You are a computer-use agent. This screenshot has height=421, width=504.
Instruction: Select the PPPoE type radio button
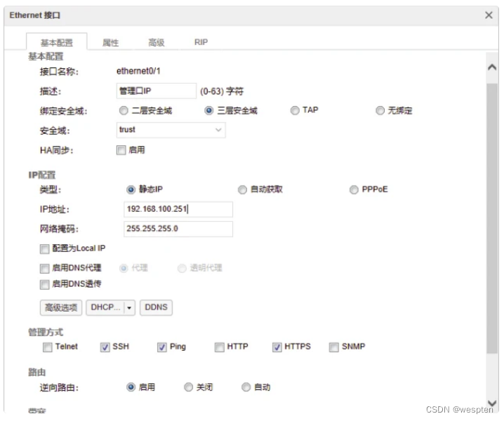pos(354,189)
